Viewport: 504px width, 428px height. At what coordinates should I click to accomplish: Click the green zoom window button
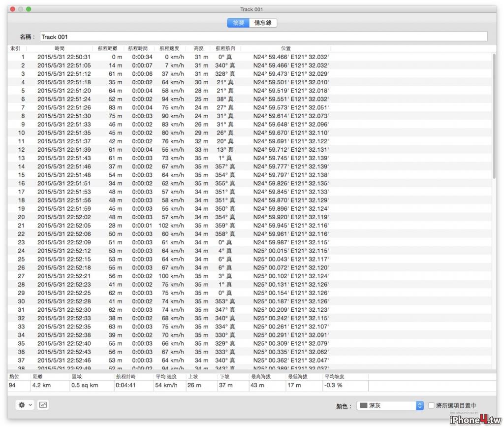29,9
